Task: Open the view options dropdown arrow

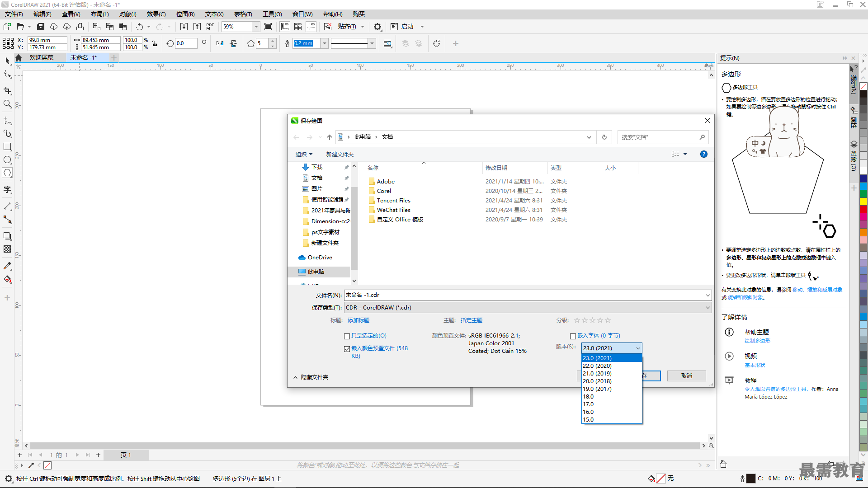Action: pos(685,154)
